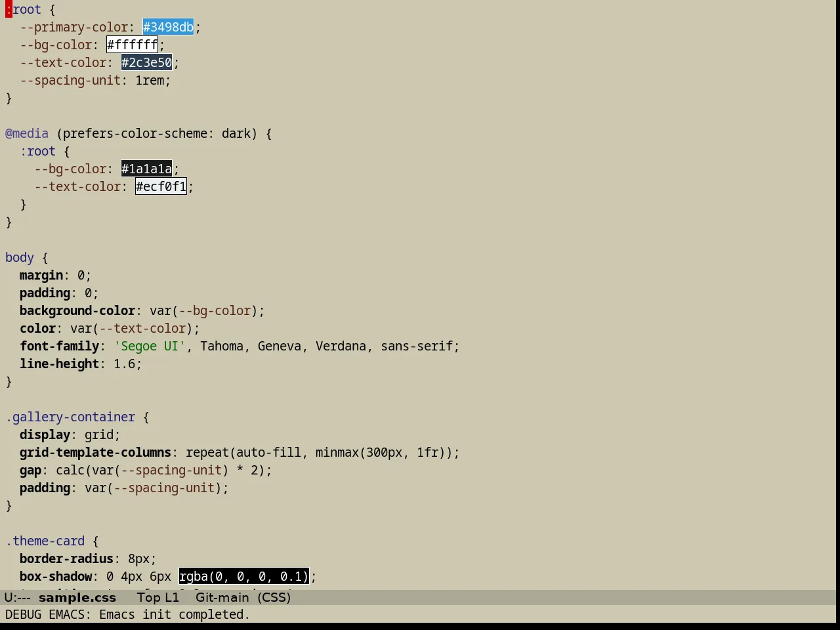
Task: Click the sans-serif fallback font
Action: [416, 346]
